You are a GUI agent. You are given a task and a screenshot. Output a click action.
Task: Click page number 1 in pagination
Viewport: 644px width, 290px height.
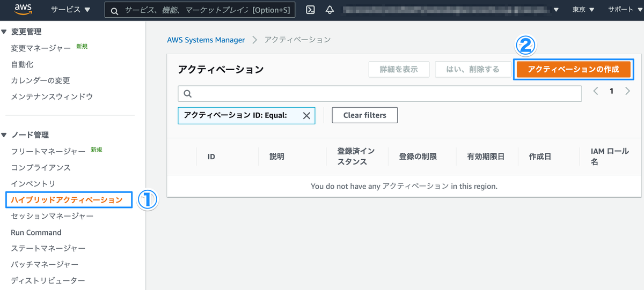tap(611, 91)
